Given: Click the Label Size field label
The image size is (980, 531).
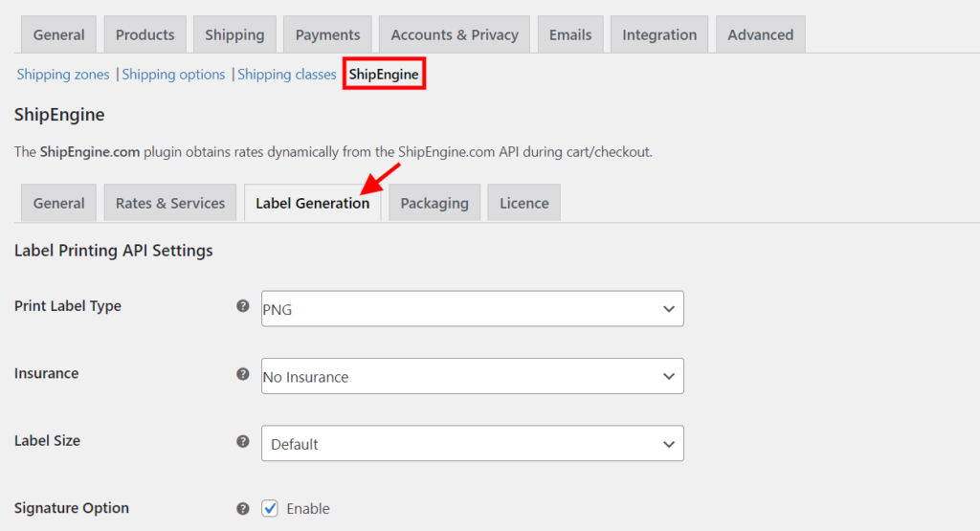Looking at the screenshot, I should pos(48,441).
